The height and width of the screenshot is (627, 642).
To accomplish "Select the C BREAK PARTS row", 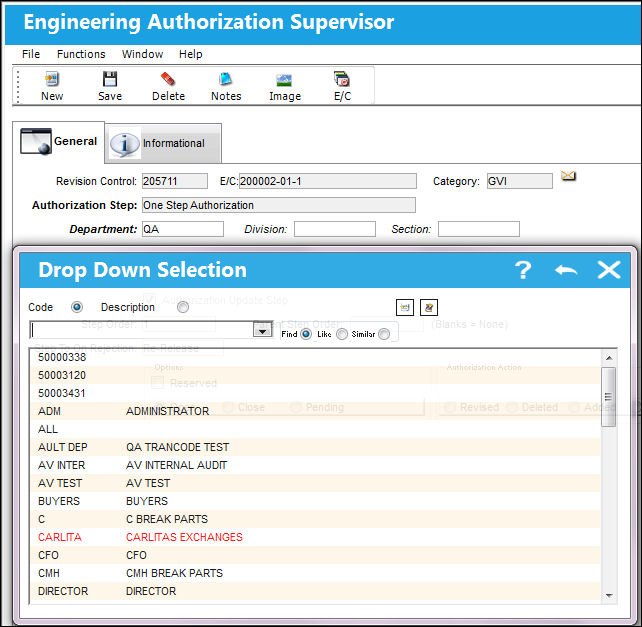I will coord(315,519).
